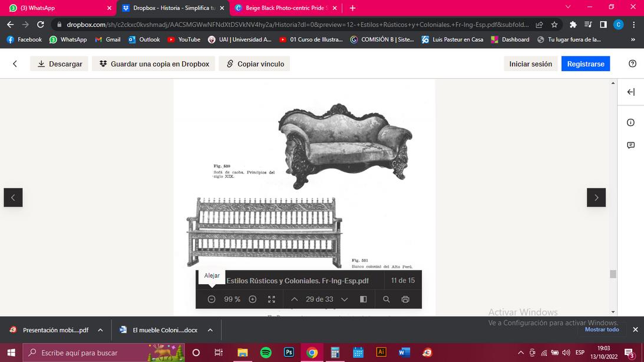
Task: Open Spotify from the taskbar
Action: [266, 353]
